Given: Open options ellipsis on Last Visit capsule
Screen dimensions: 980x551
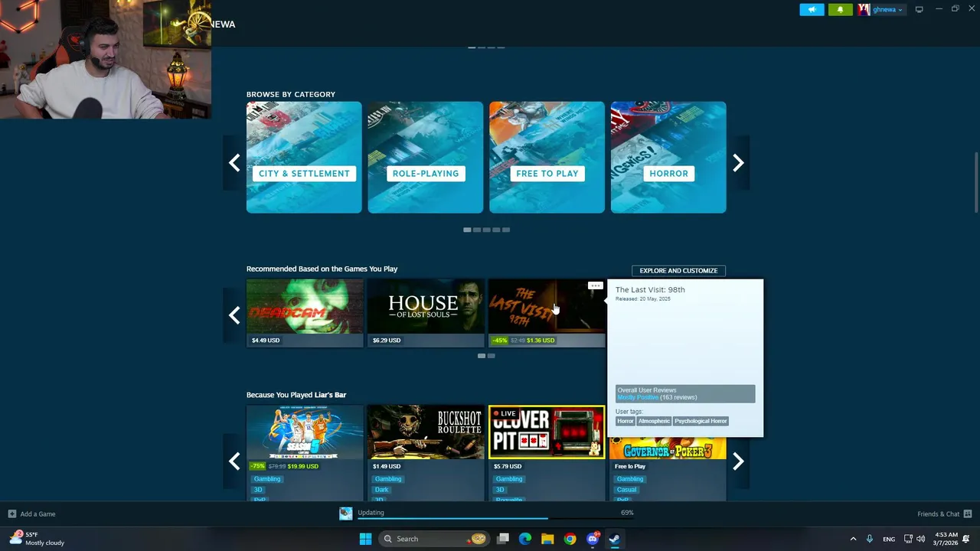Looking at the screenshot, I should tap(595, 285).
